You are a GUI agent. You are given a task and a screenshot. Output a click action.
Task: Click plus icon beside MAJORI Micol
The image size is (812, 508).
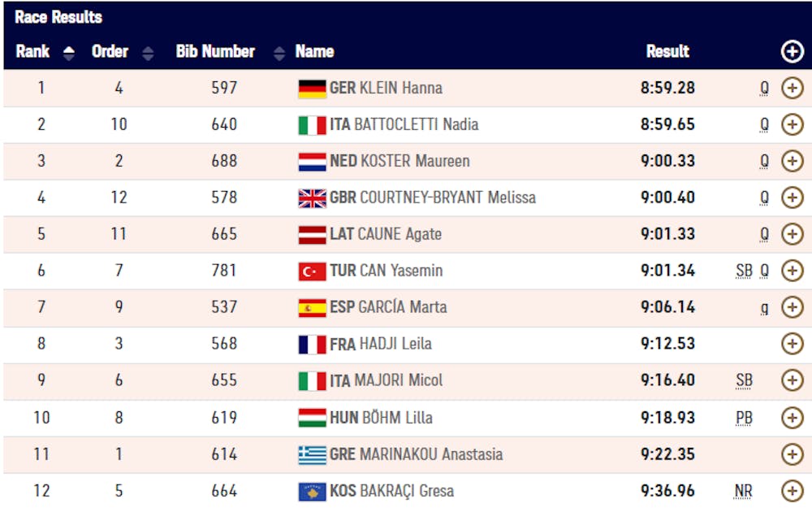pos(792,380)
